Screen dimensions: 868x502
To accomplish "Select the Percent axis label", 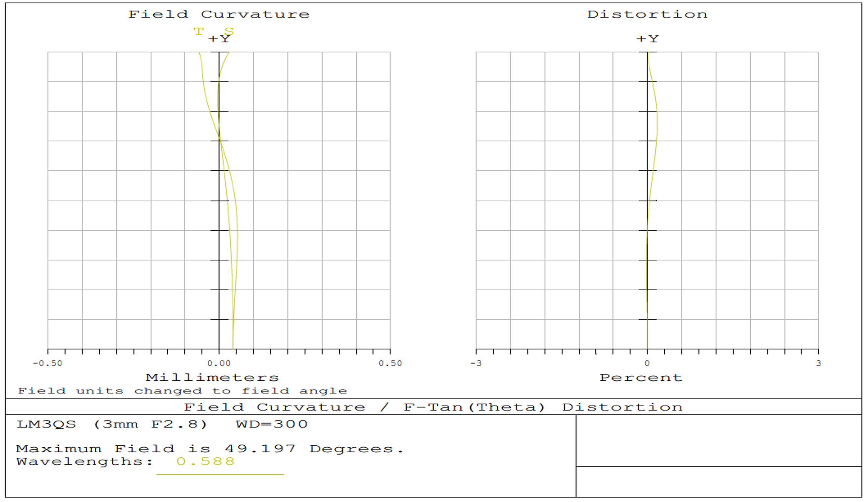I will click(641, 377).
